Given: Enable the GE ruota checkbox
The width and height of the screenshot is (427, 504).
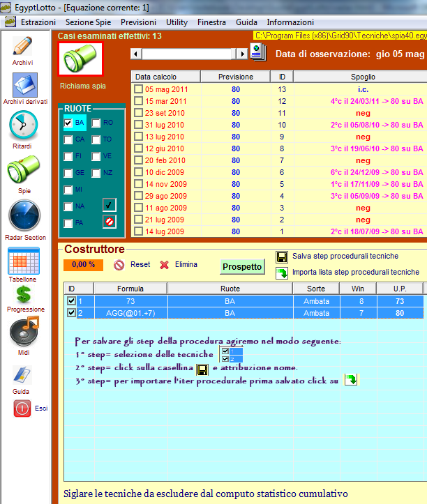Looking at the screenshot, I should pos(68,173).
